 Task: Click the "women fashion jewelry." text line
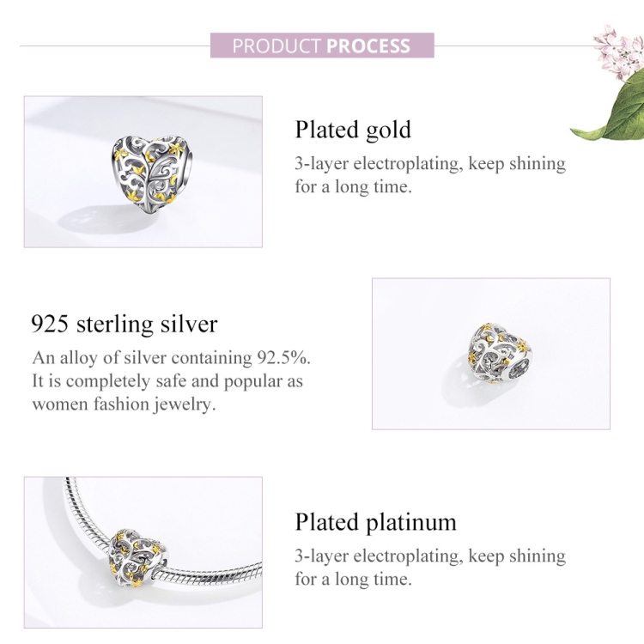click(124, 403)
